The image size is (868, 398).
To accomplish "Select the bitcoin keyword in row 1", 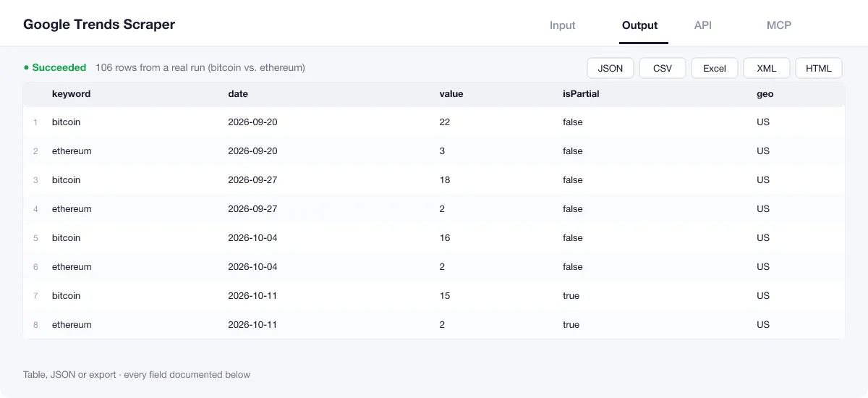I will [67, 122].
